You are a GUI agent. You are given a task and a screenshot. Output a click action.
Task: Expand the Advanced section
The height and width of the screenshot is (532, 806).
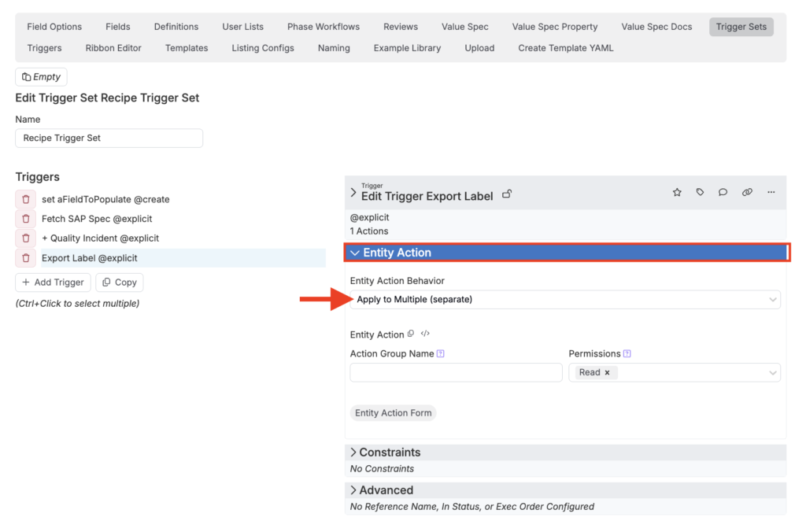pyautogui.click(x=565, y=490)
